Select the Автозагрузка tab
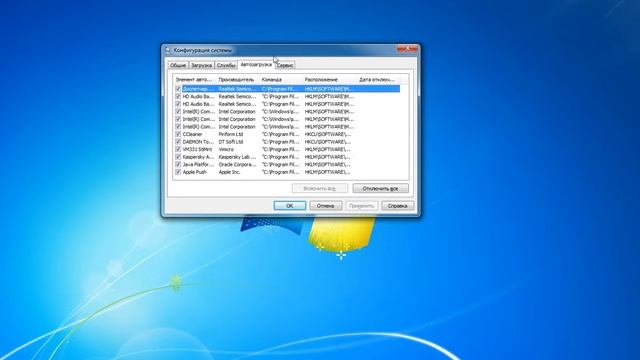This screenshot has height=360, width=640. tap(256, 64)
